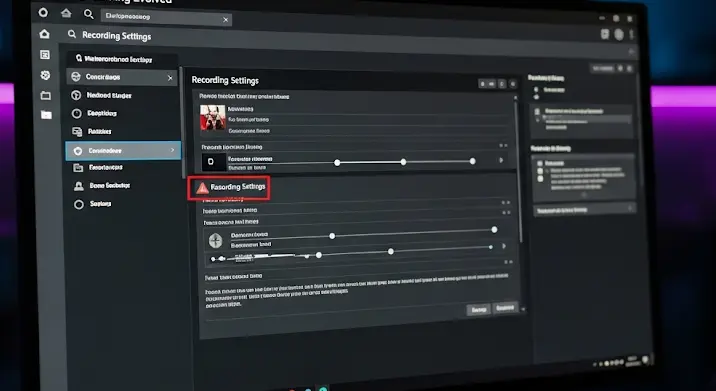Click the magnifier icon beside the top search field
Screen dimensions: 716x391
click(x=89, y=14)
